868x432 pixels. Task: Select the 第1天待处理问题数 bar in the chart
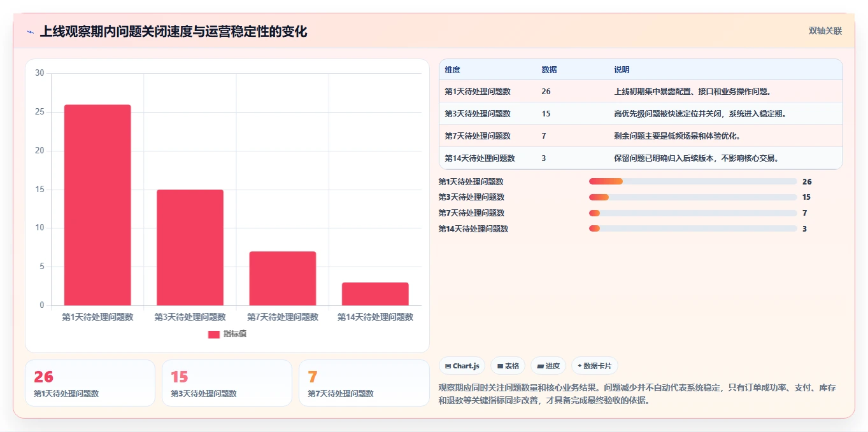tap(97, 205)
